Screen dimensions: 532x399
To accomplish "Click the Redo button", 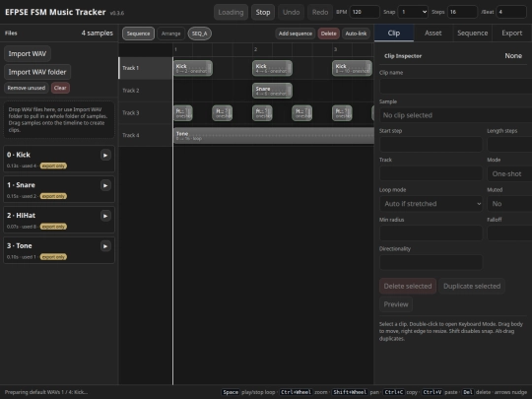I will [320, 12].
